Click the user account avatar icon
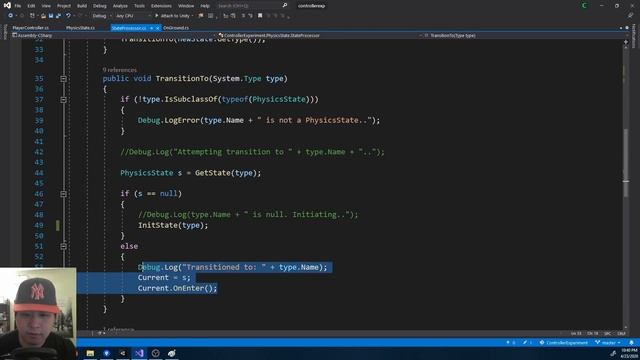Viewport: 640px width, 360px height. pos(584,6)
